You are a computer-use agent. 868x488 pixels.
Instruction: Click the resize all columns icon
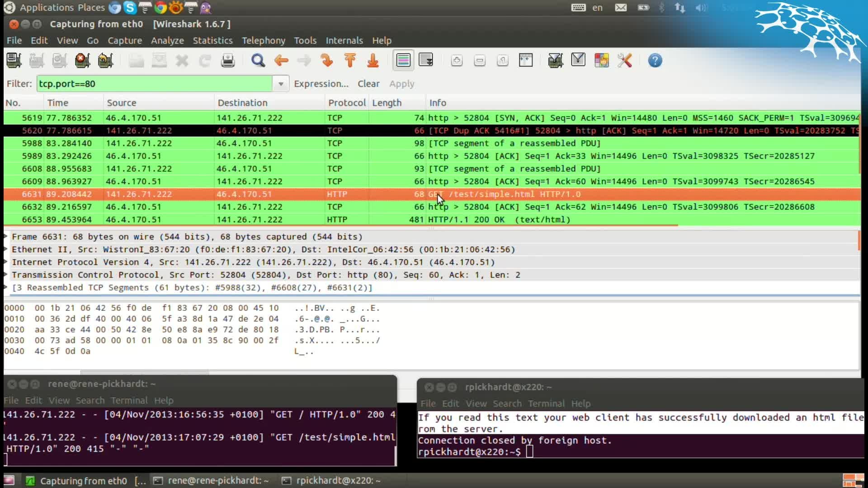[x=526, y=60]
